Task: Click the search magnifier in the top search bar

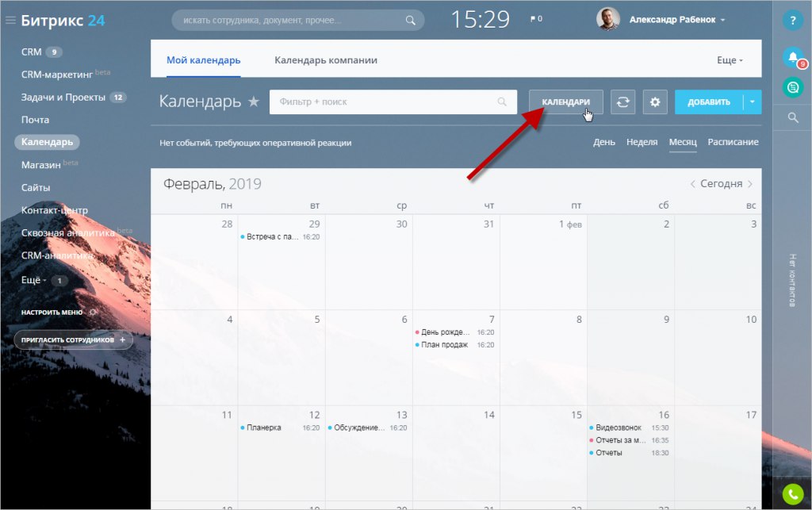Action: (x=410, y=20)
